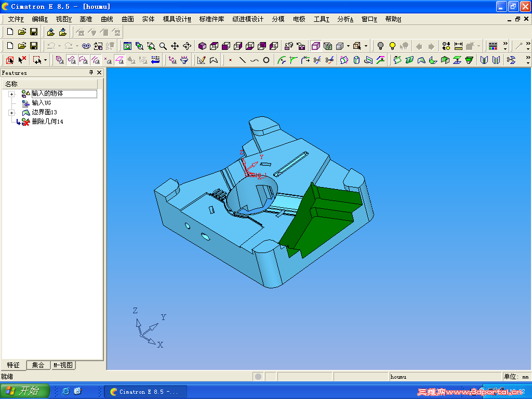
Task: Click the camera snapshot view icon
Action: coord(301,46)
